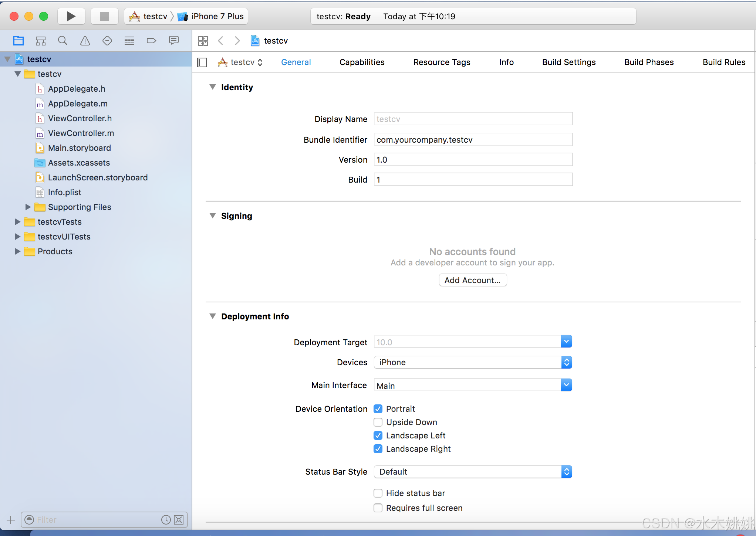Image resolution: width=756 pixels, height=536 pixels.
Task: Open the Capabilities tab
Action: (362, 62)
